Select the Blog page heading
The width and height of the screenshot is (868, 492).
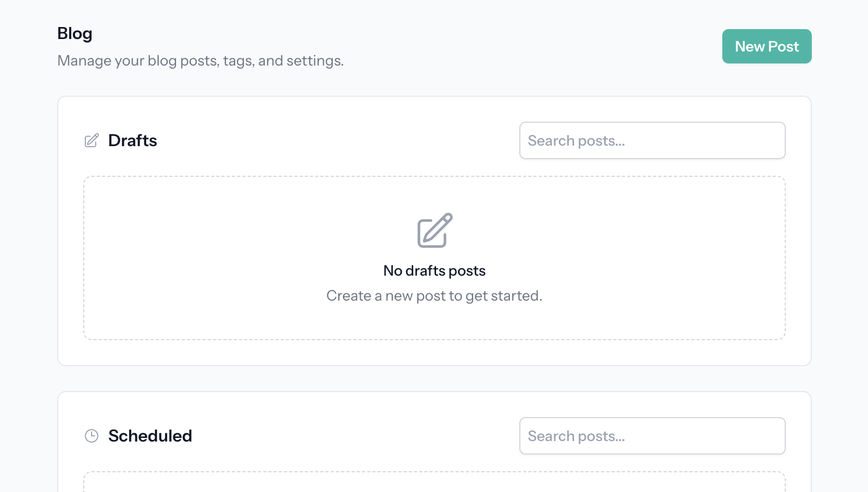point(74,33)
